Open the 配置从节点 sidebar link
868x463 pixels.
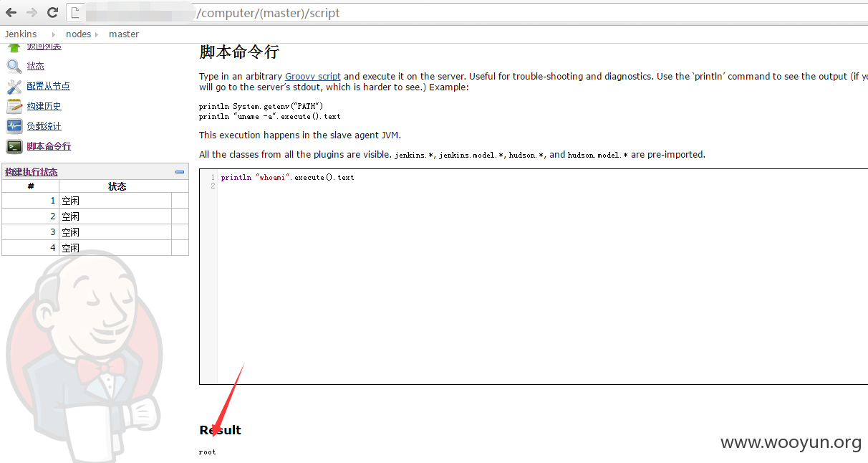tap(49, 86)
